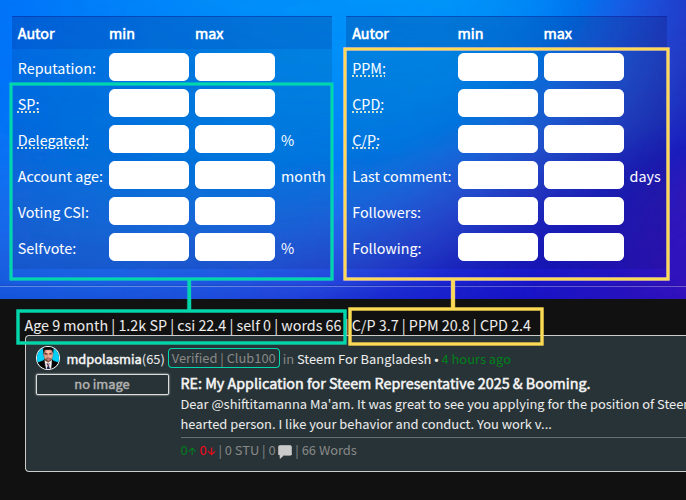Screen dimensions: 686x500
Task: Click the CPD abbreviation label
Action: 368,105
